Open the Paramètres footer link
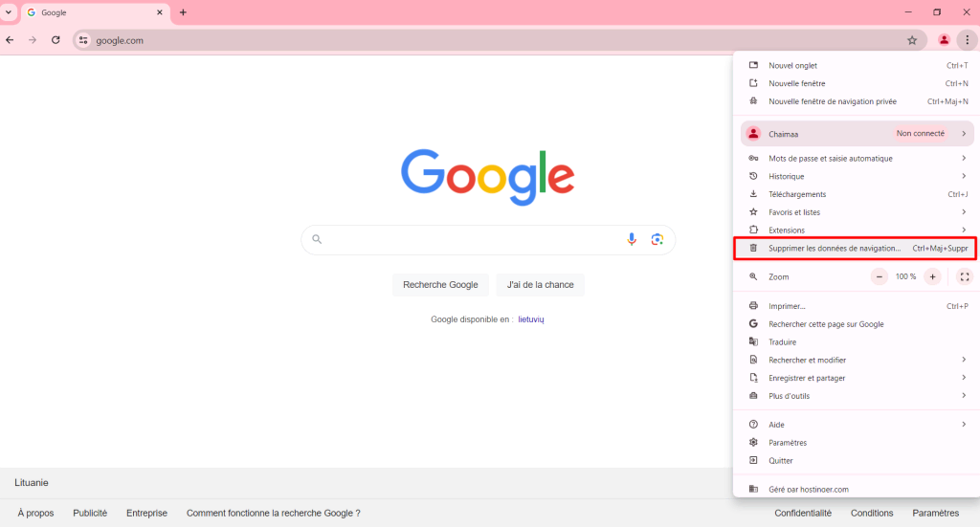980x527 pixels. coord(936,514)
